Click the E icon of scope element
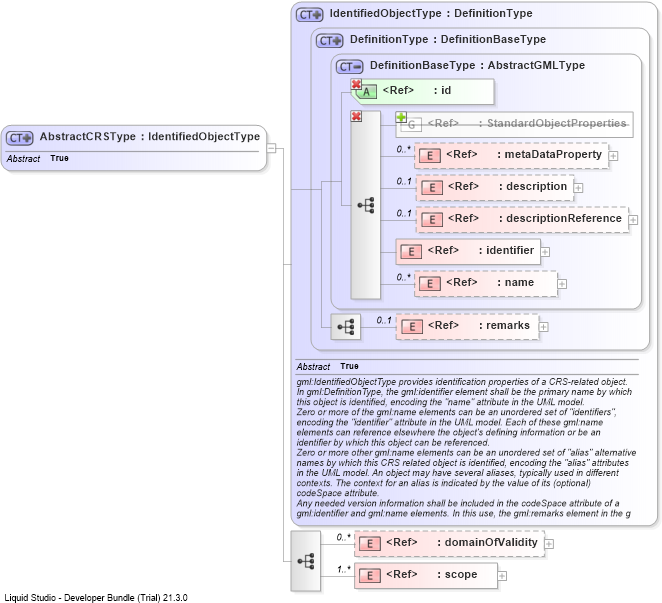662x603 pixels. coord(370,576)
